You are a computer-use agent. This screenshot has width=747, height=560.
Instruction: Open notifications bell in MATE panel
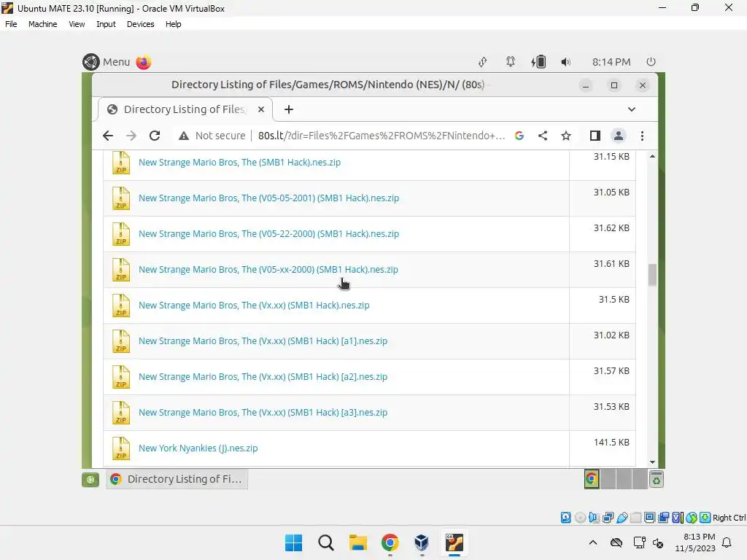(x=510, y=62)
